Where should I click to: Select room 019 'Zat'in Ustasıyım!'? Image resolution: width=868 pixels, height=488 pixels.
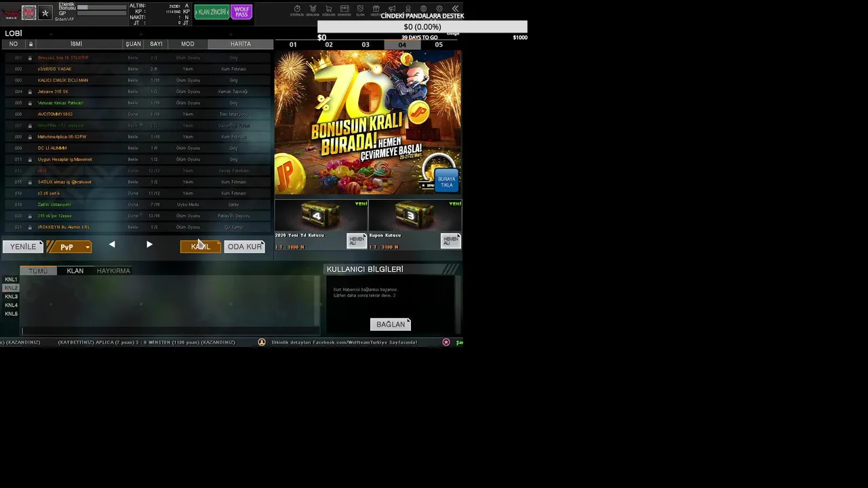tap(137, 205)
